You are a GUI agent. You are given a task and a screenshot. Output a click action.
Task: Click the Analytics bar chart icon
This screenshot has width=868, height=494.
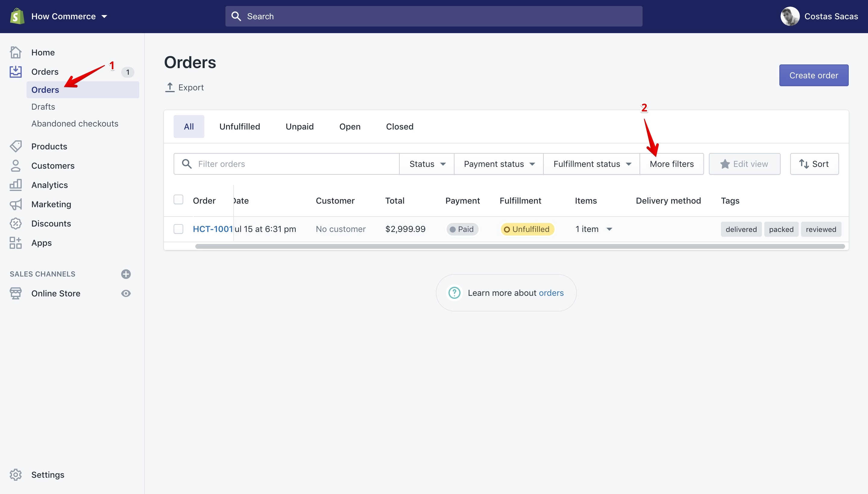(16, 185)
